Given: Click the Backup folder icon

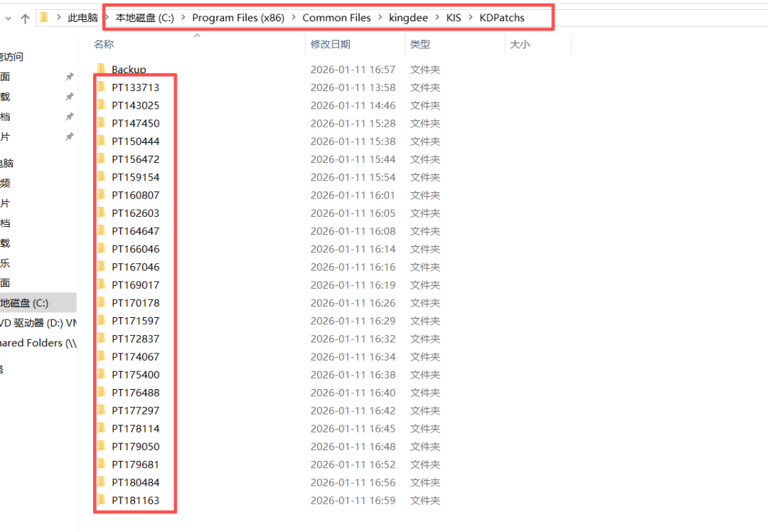Looking at the screenshot, I should (x=101, y=69).
